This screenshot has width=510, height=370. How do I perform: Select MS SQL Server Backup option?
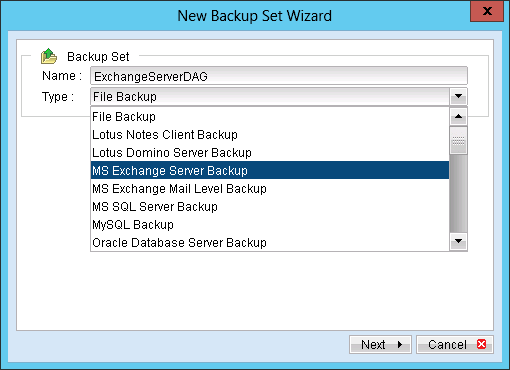click(x=270, y=207)
